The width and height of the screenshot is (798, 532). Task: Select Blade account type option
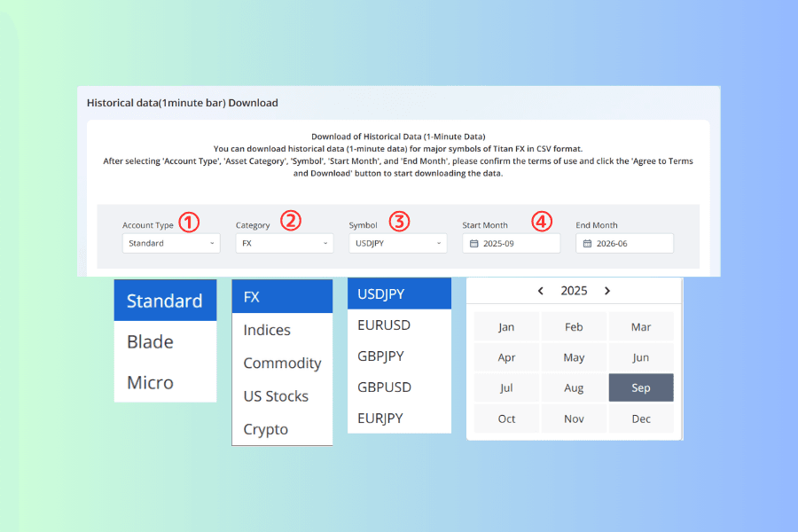(166, 341)
